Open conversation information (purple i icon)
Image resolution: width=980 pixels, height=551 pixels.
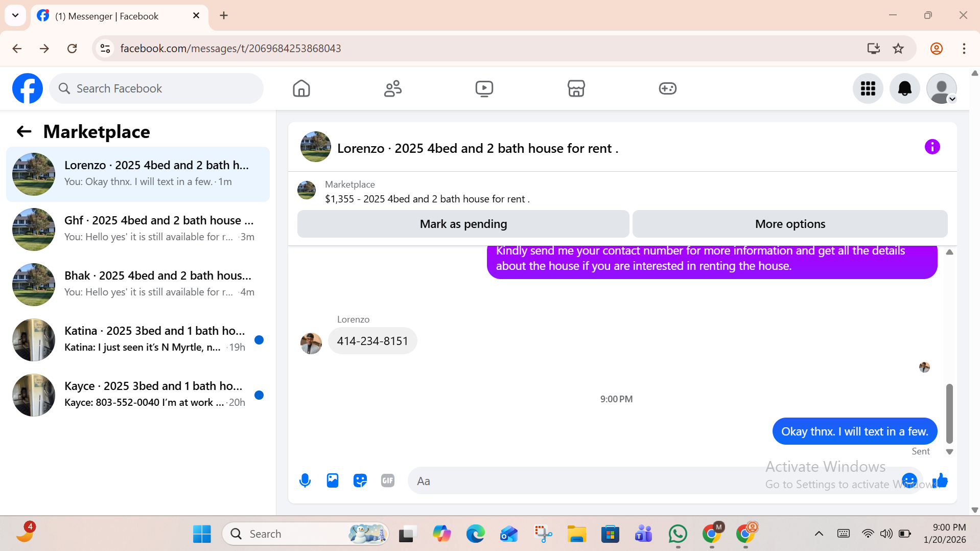932,147
